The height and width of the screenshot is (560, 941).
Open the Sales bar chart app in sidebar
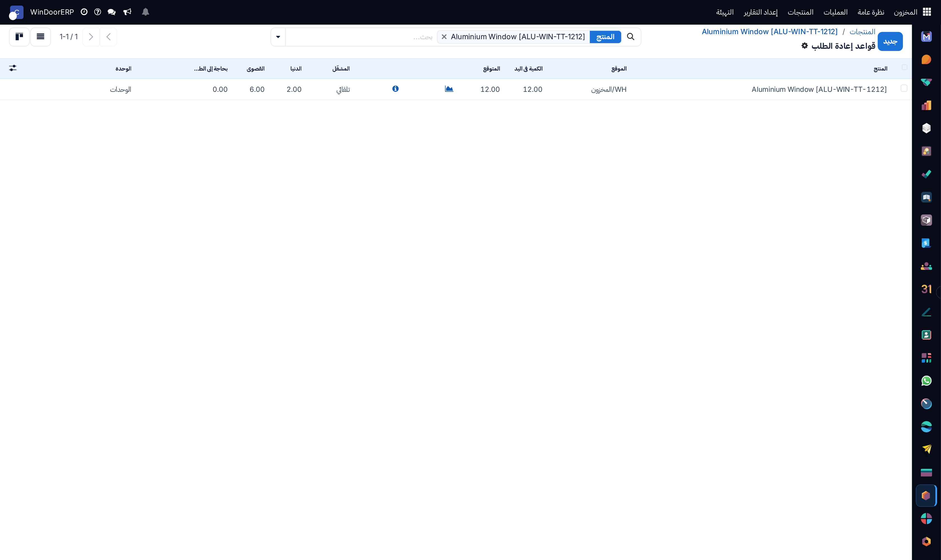click(x=926, y=105)
